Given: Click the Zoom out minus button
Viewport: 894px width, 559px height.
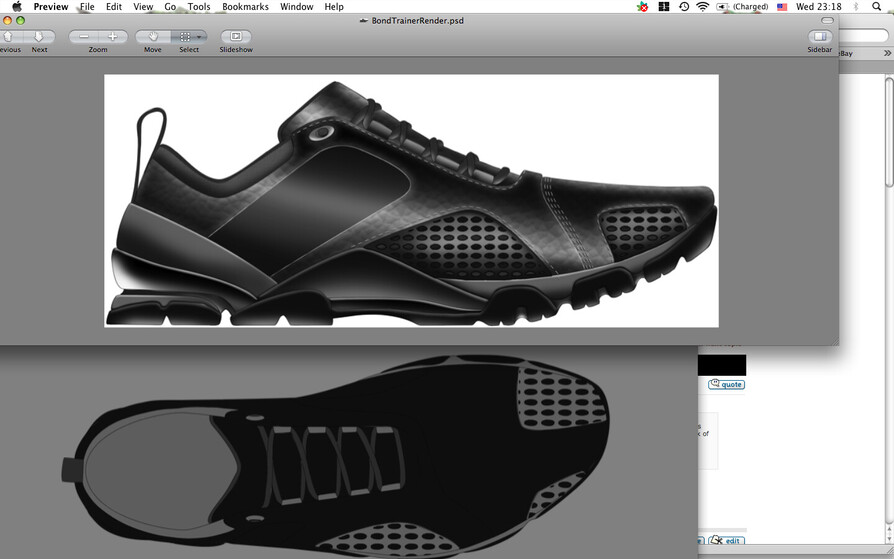Looking at the screenshot, I should 84,37.
